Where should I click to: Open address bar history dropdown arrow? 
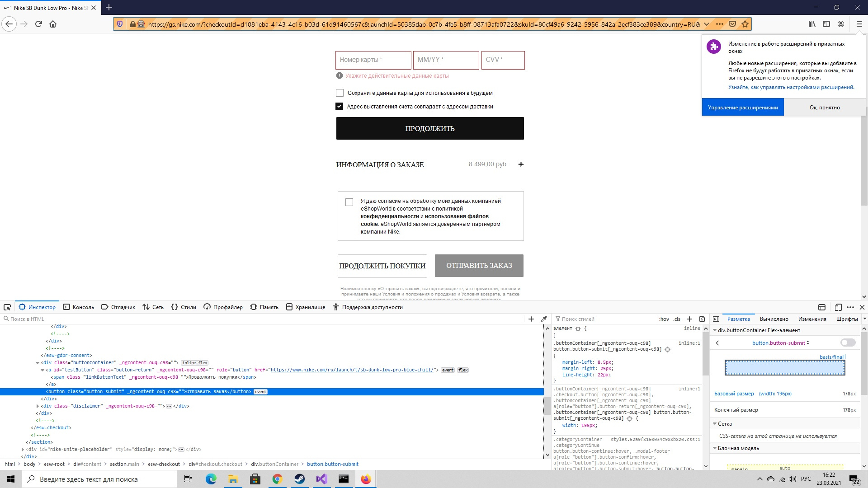707,24
